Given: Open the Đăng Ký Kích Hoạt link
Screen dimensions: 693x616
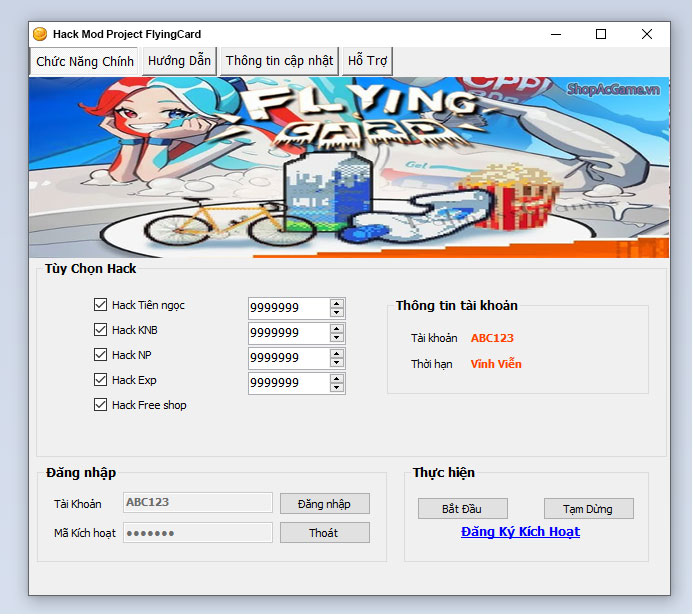Looking at the screenshot, I should [520, 532].
